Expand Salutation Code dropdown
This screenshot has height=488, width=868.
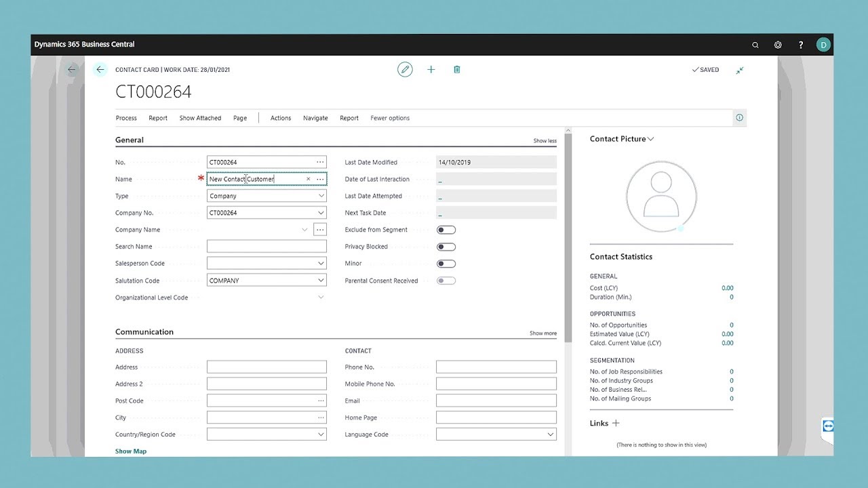(321, 281)
